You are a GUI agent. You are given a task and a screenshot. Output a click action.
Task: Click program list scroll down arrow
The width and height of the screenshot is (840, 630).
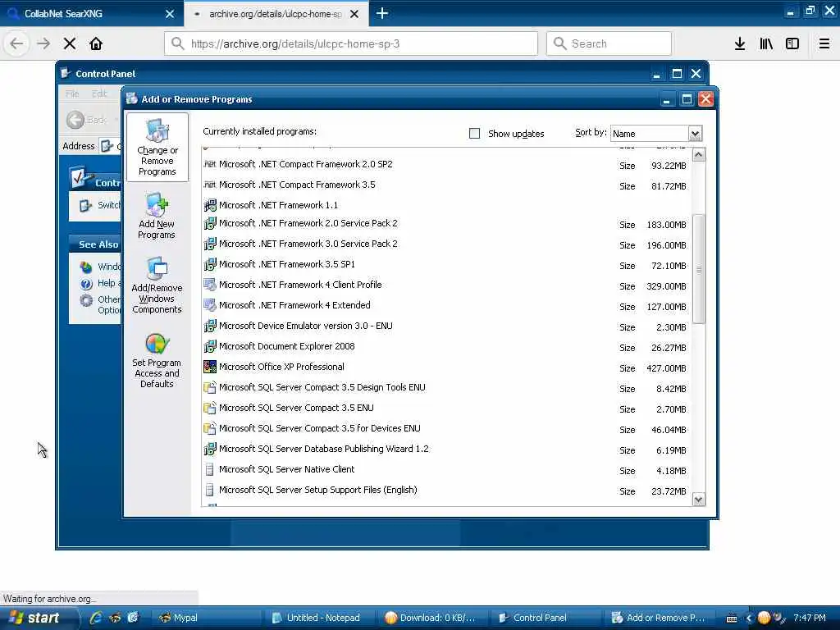point(699,500)
